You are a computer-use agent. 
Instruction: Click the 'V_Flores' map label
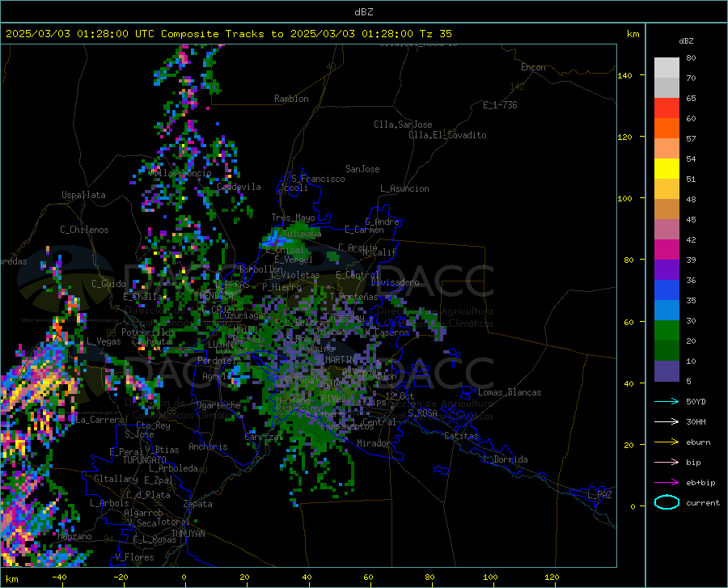pos(134,557)
